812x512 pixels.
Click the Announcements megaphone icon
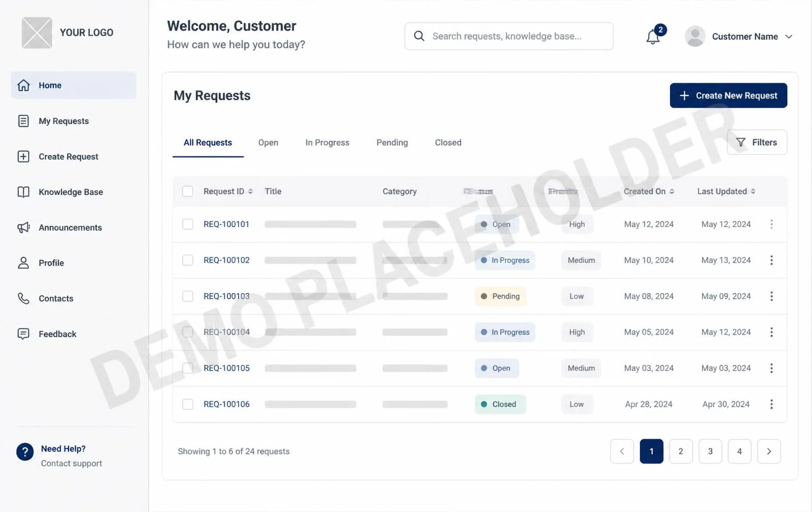[23, 228]
